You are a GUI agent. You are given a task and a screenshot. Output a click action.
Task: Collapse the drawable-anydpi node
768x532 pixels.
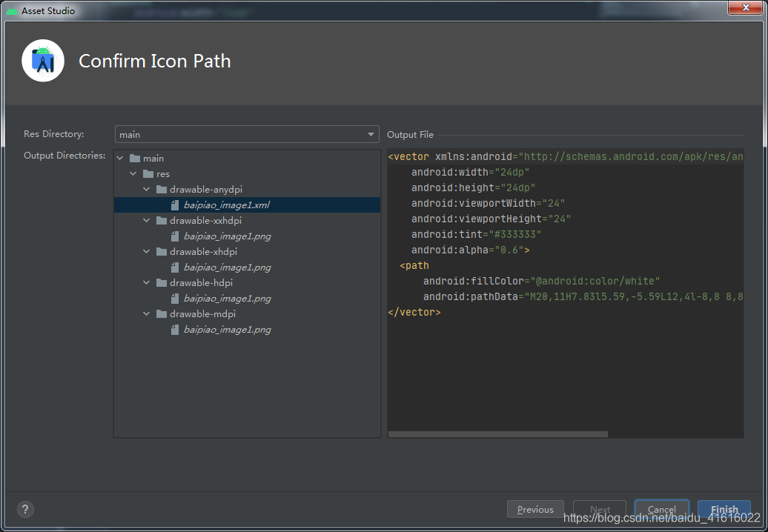pyautogui.click(x=147, y=190)
